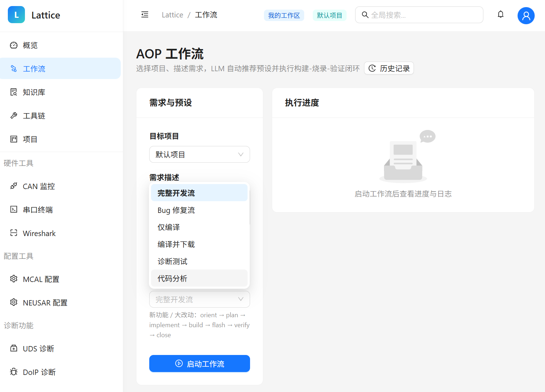Choose 编译并下载 option

(199, 244)
